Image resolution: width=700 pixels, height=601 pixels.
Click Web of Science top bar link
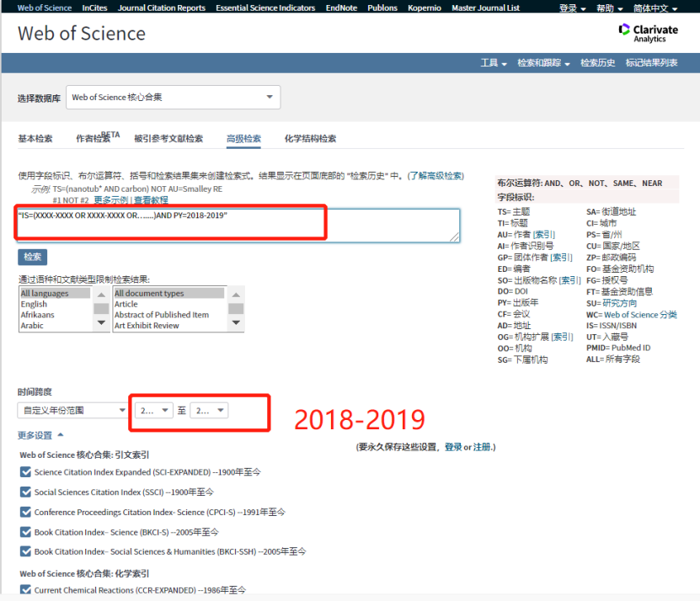[x=45, y=8]
